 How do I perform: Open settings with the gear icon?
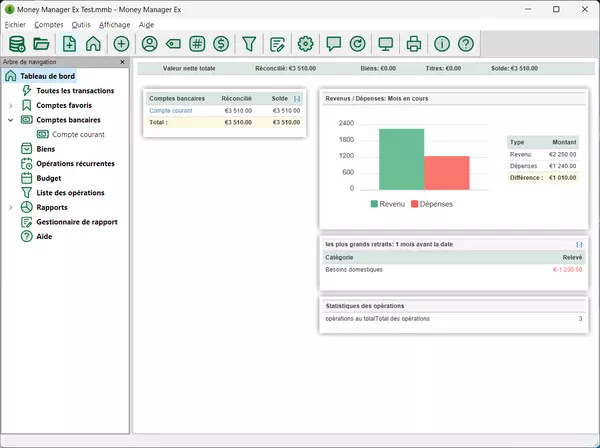(306, 43)
